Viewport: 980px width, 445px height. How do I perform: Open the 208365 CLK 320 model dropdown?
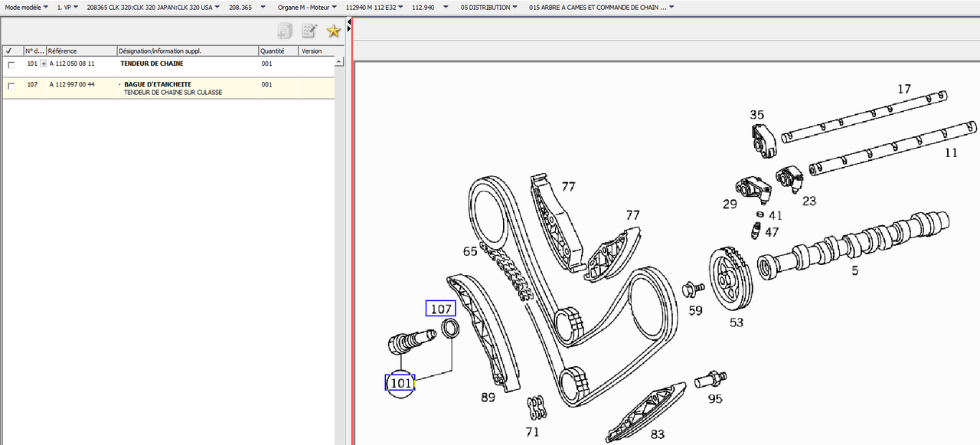pos(154,7)
